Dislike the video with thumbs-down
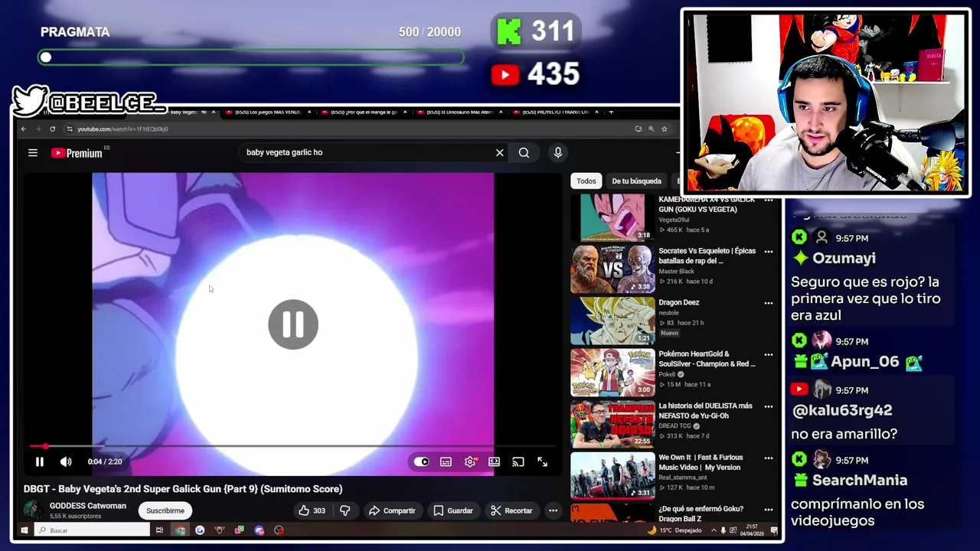980x551 pixels. click(x=345, y=510)
